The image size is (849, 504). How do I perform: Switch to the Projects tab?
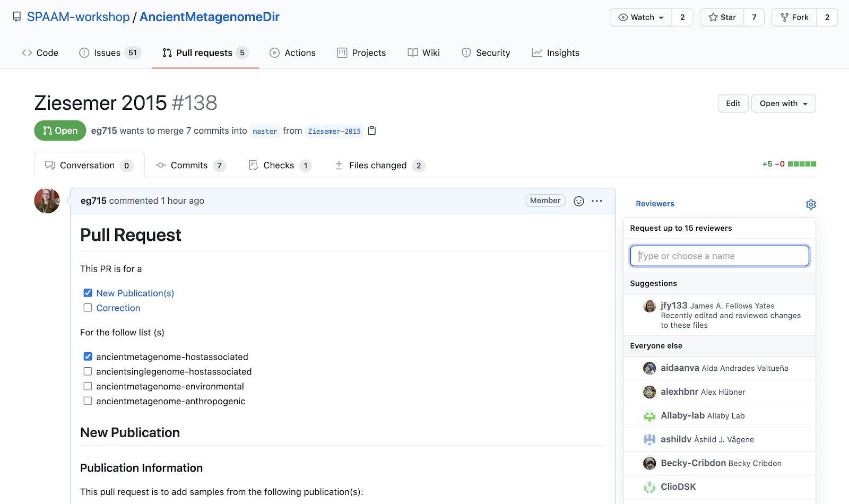pyautogui.click(x=361, y=53)
